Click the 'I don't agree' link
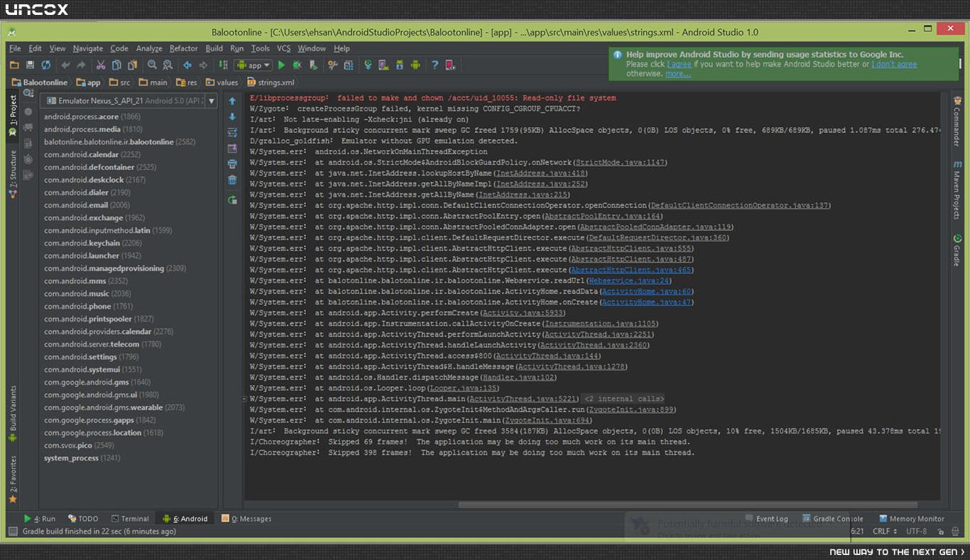This screenshot has width=970, height=560. point(894,64)
